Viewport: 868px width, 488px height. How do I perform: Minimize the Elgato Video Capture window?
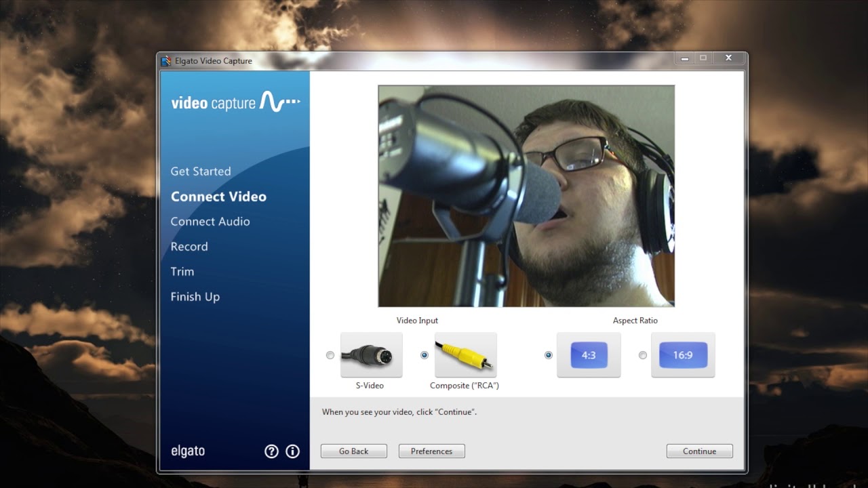(x=685, y=58)
